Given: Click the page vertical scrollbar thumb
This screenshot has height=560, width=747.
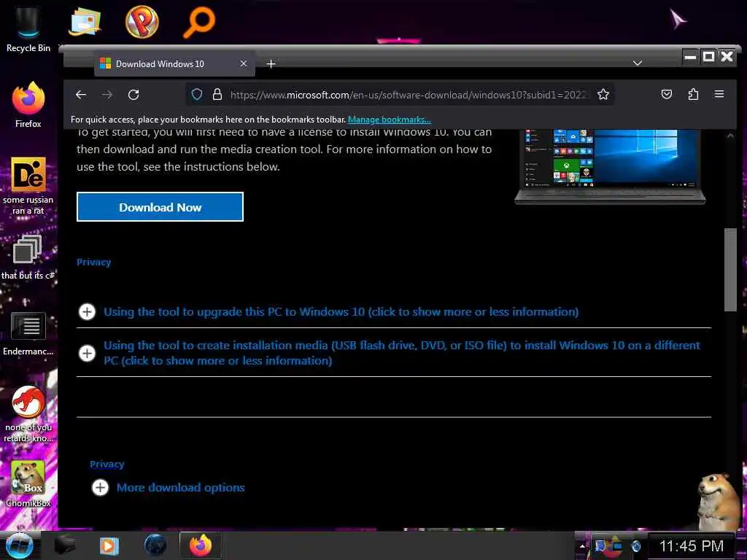Looking at the screenshot, I should pos(730,270).
